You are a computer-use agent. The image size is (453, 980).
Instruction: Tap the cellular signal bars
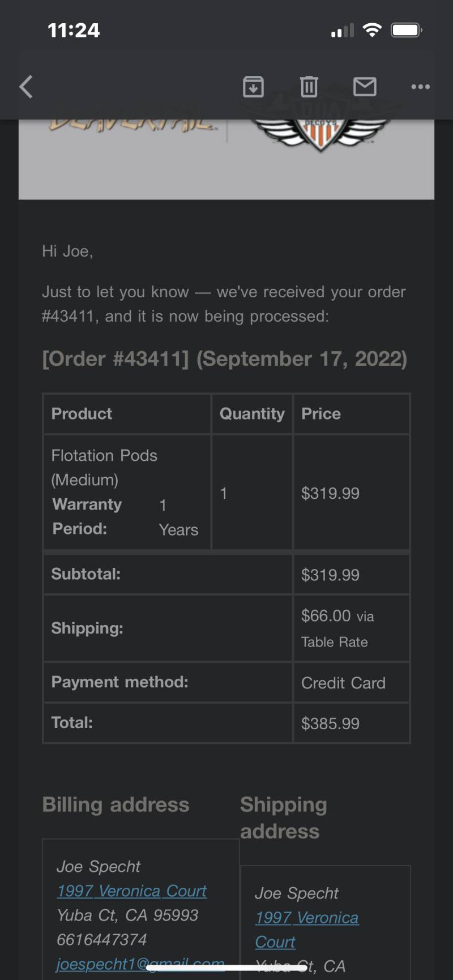(343, 31)
